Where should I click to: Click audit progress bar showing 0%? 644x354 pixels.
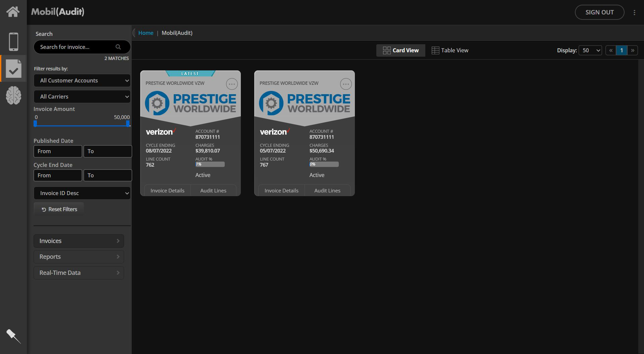coord(324,164)
